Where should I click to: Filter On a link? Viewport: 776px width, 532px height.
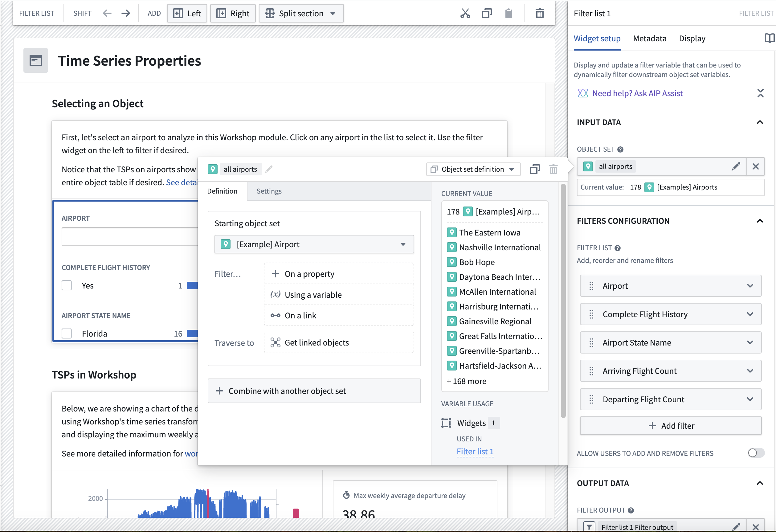[339, 316]
